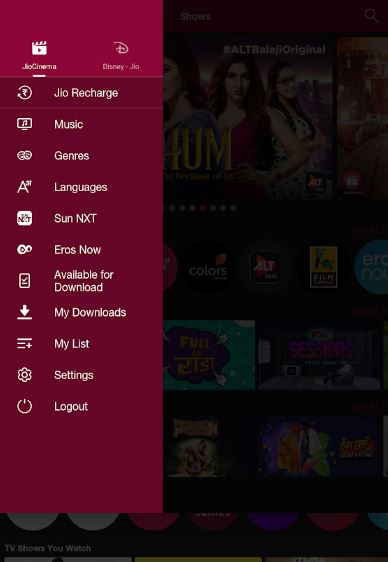Tap the 'TV Shows You Watch' heading
Screen dimensions: 388x562
pyautogui.click(x=48, y=548)
